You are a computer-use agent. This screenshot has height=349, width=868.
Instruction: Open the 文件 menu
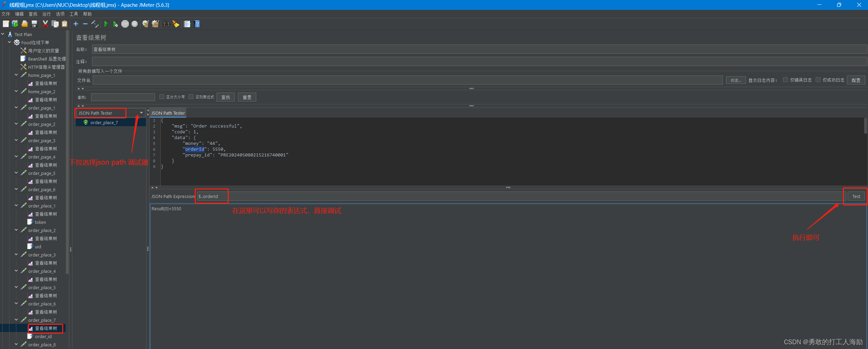tap(6, 14)
